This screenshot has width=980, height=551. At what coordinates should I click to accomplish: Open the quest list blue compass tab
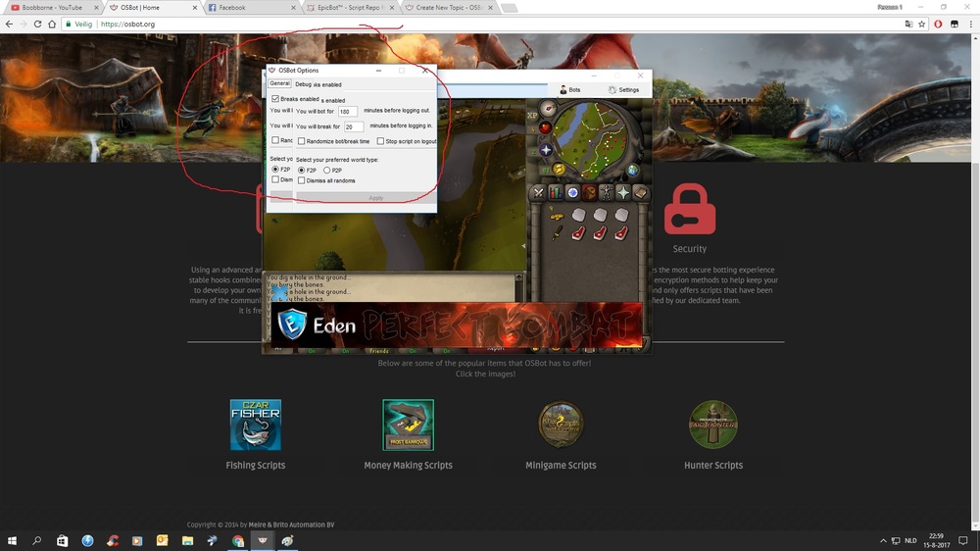click(572, 193)
